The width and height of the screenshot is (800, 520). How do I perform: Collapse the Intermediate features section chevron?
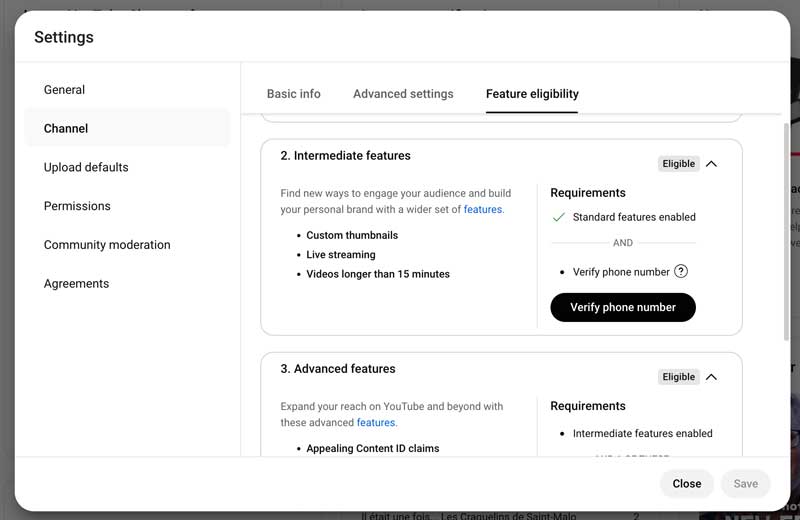coord(711,164)
